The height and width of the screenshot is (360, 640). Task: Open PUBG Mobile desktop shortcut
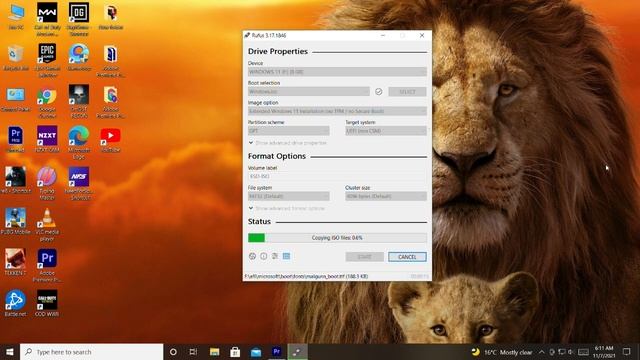pyautogui.click(x=16, y=221)
